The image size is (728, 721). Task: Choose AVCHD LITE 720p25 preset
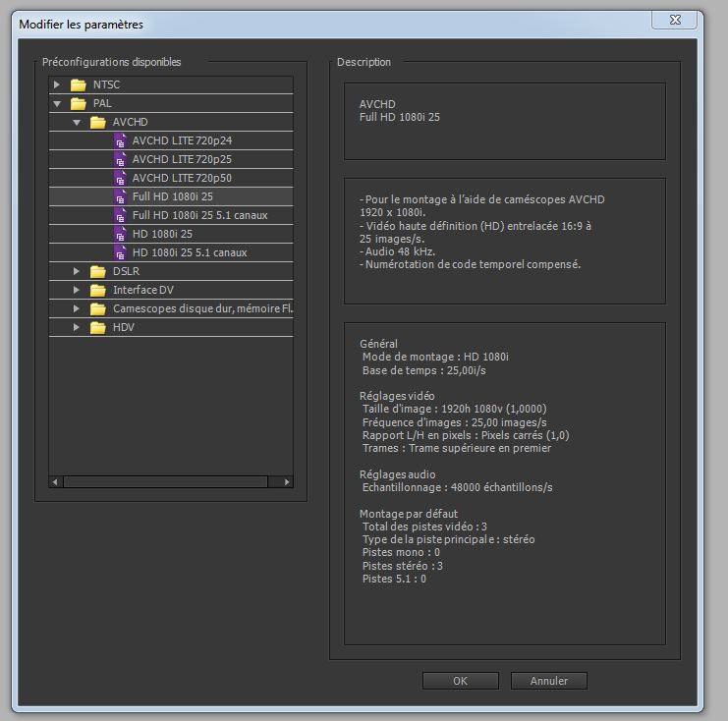point(182,159)
